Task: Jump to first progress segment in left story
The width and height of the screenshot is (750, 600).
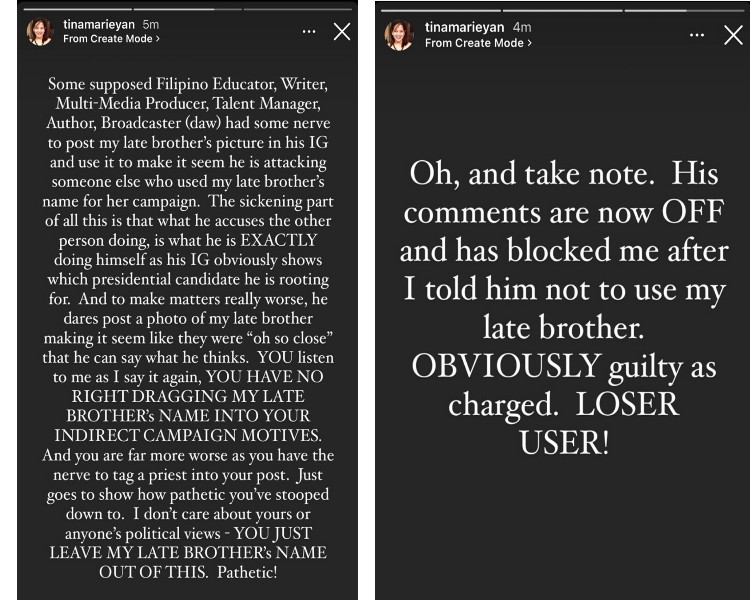Action: pyautogui.click(x=77, y=9)
